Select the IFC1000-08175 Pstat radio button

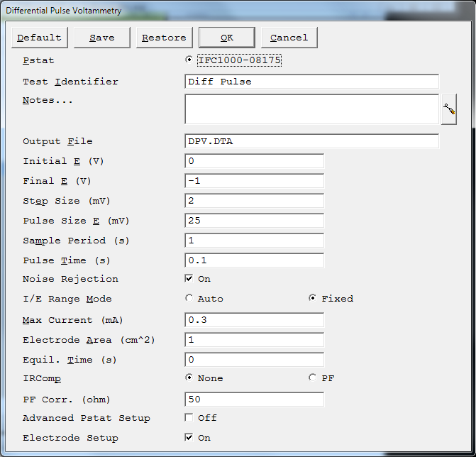tap(189, 60)
